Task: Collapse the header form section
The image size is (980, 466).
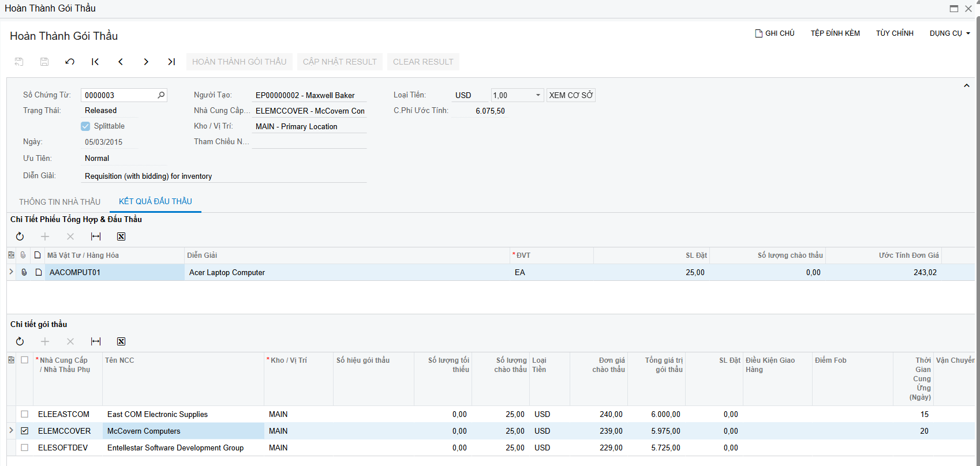Action: click(x=967, y=86)
